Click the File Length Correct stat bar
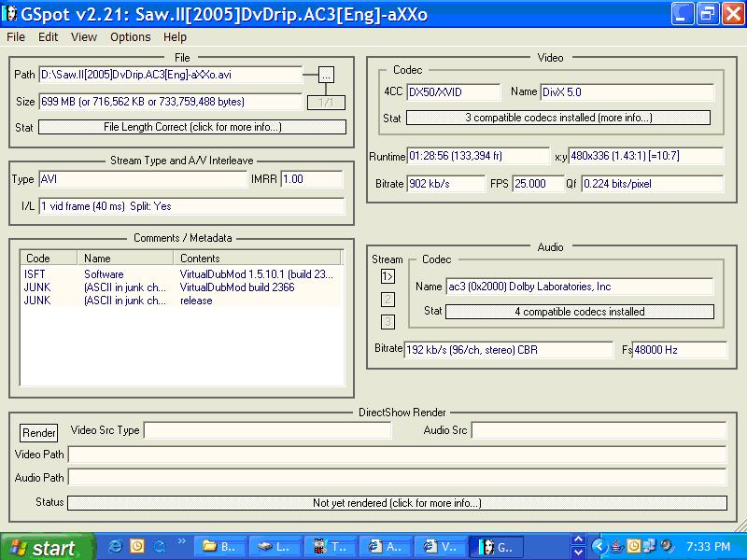 tap(192, 127)
